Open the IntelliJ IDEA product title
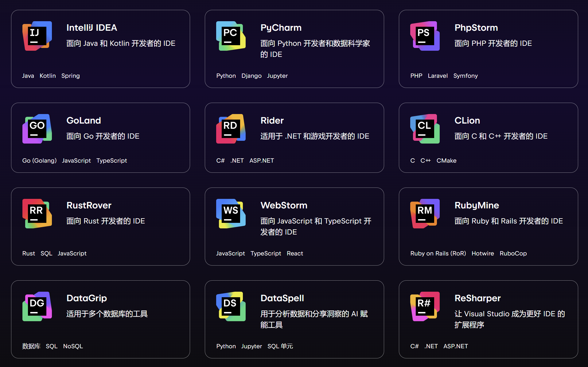This screenshot has height=367, width=588. point(92,28)
